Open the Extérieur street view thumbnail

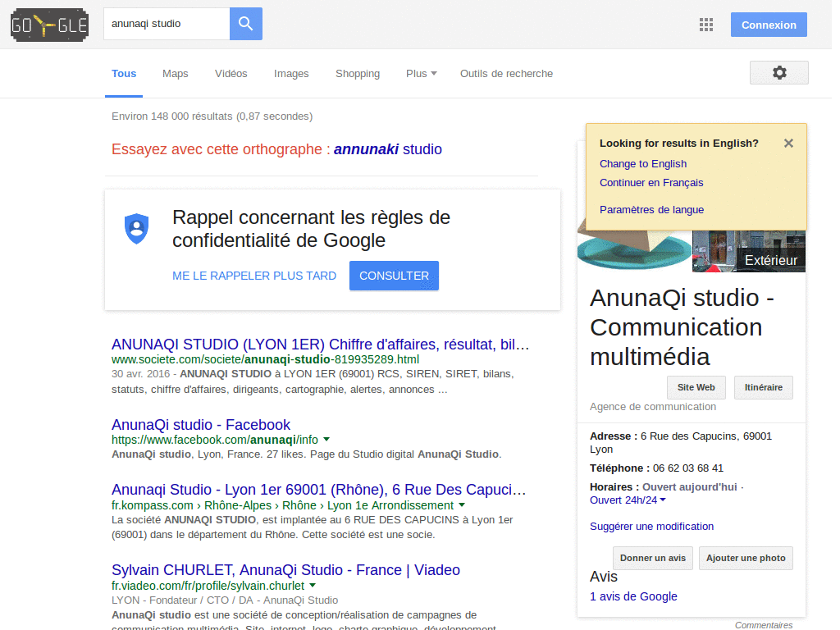point(748,251)
